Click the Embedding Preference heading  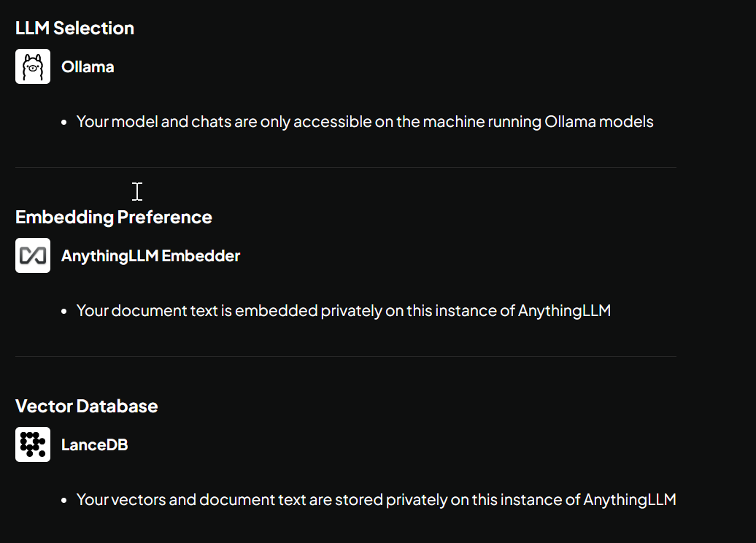pyautogui.click(x=114, y=217)
